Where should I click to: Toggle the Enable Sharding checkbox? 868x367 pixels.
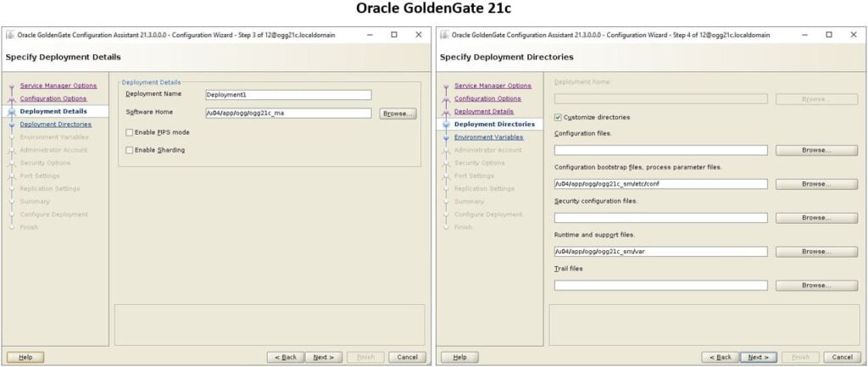pos(129,150)
